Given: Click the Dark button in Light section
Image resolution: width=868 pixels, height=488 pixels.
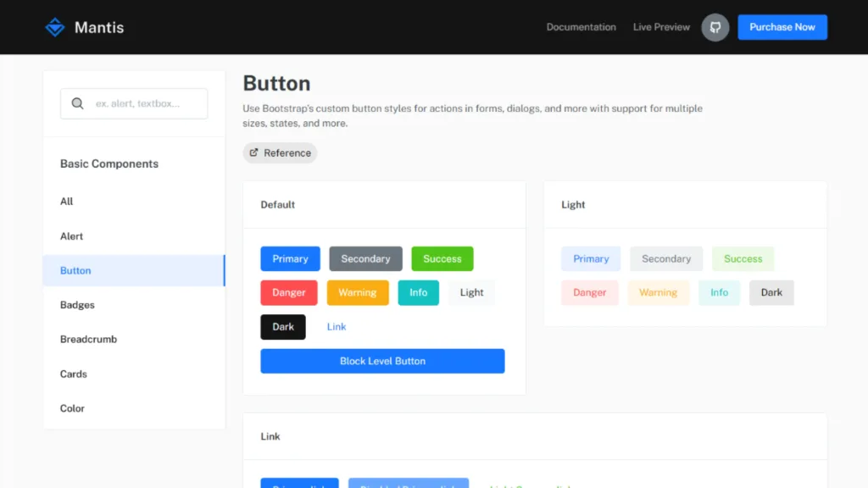Looking at the screenshot, I should [771, 292].
